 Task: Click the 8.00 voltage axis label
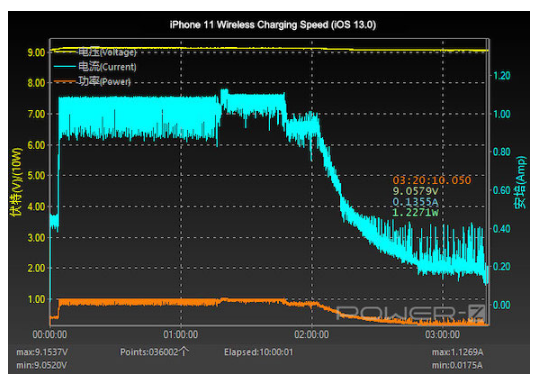(x=36, y=83)
